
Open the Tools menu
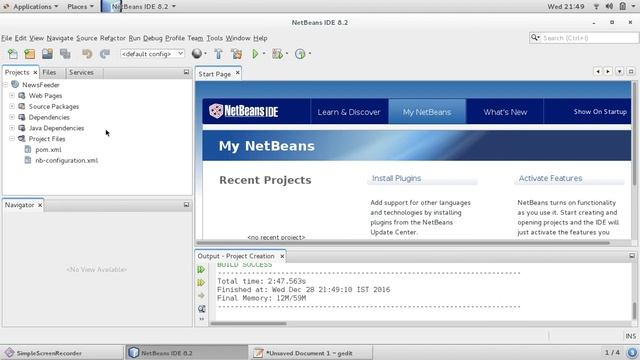[x=214, y=38]
